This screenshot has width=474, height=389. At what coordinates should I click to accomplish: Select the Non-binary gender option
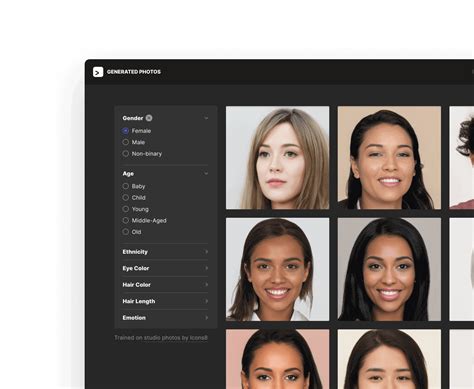click(x=142, y=154)
